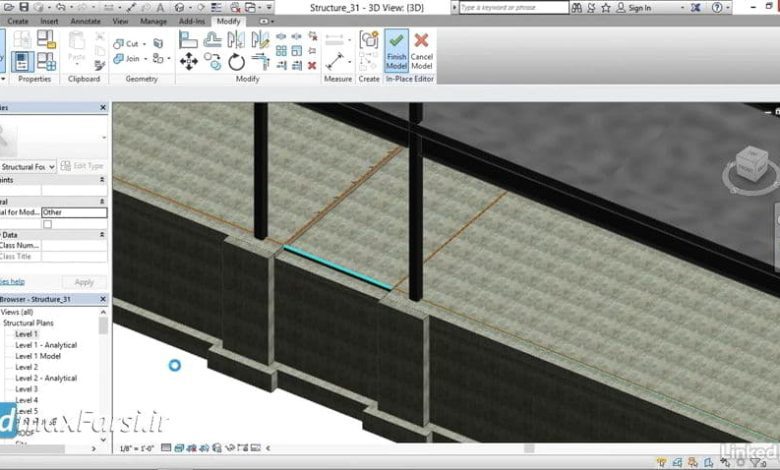
Task: Click the Open folder icon in quick access toolbar
Action: 9,7
